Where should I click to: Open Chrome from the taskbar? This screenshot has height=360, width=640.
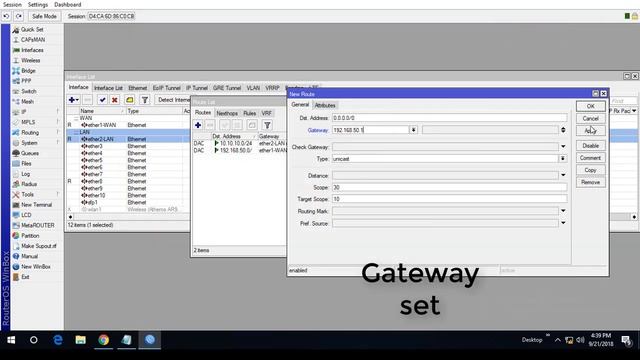(x=104, y=340)
